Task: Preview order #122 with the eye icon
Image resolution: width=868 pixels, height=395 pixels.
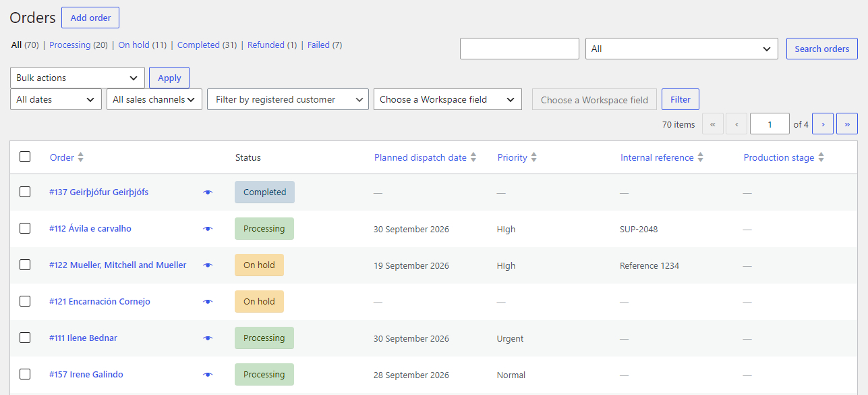Action: click(x=208, y=265)
